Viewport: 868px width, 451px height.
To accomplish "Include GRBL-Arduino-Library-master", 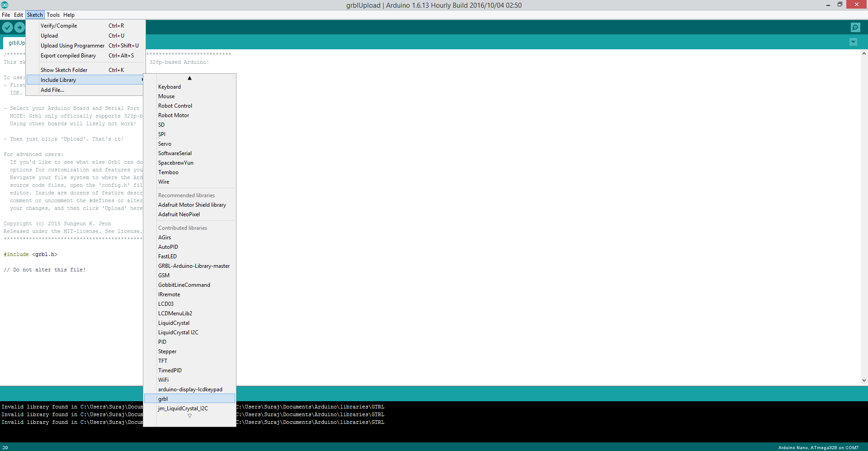I will [x=189, y=266].
